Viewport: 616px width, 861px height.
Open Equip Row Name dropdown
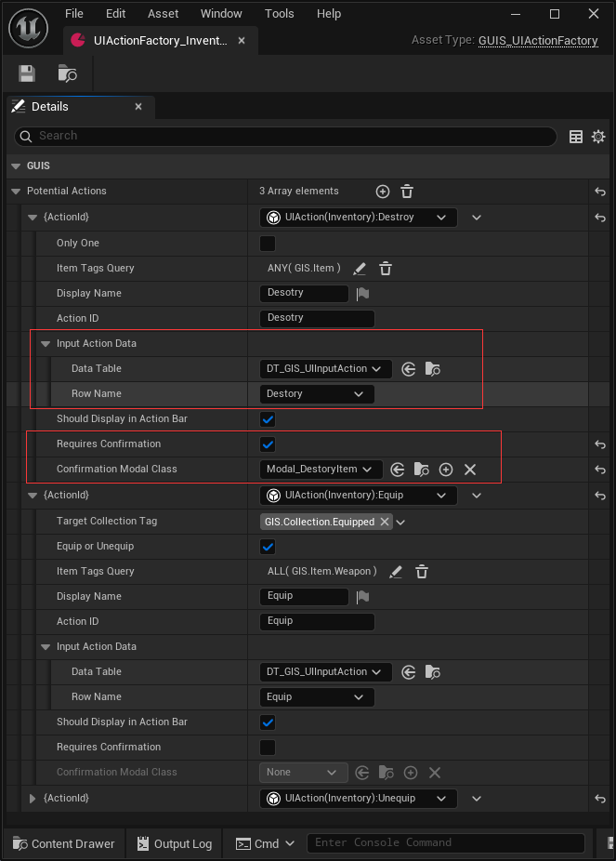tap(317, 696)
